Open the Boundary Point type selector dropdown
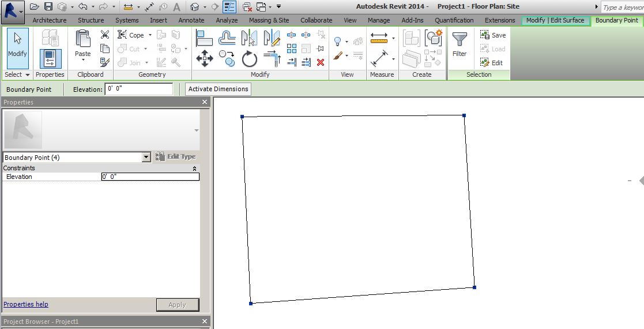The width and height of the screenshot is (644, 329). click(x=146, y=158)
